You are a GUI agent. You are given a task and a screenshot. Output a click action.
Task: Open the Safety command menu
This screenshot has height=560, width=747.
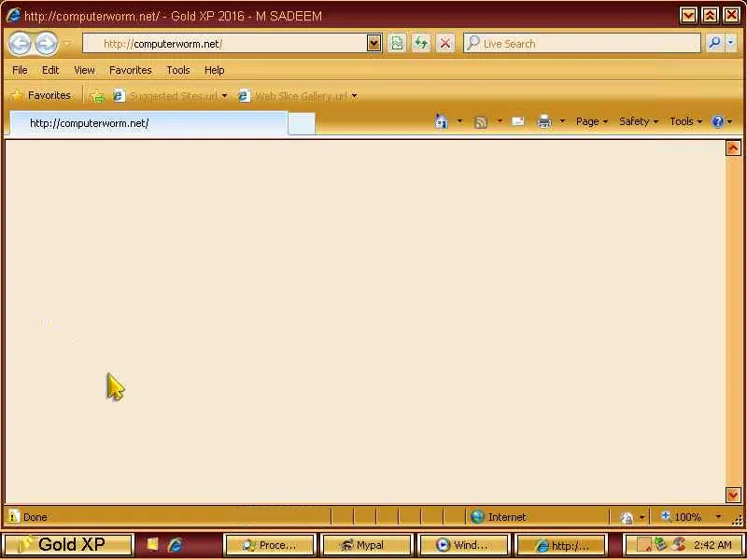(639, 122)
